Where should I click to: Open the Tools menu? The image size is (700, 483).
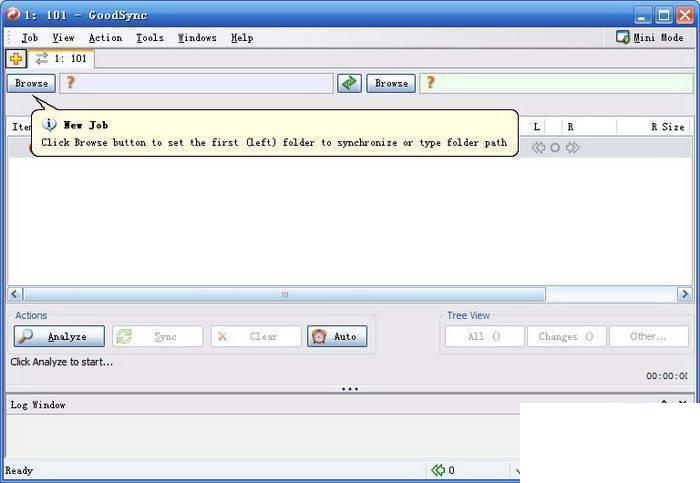tap(150, 38)
